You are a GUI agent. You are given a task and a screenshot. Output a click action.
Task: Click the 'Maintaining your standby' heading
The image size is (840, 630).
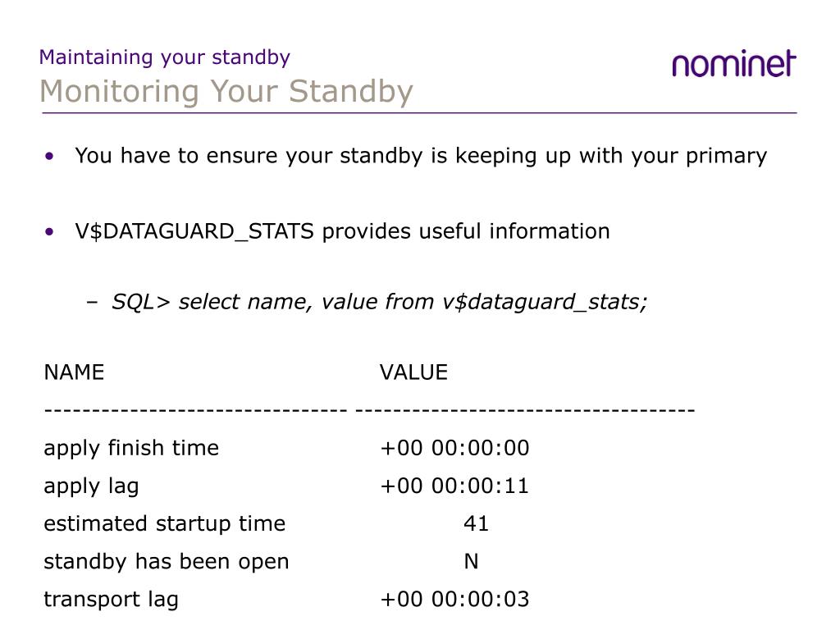[x=164, y=57]
